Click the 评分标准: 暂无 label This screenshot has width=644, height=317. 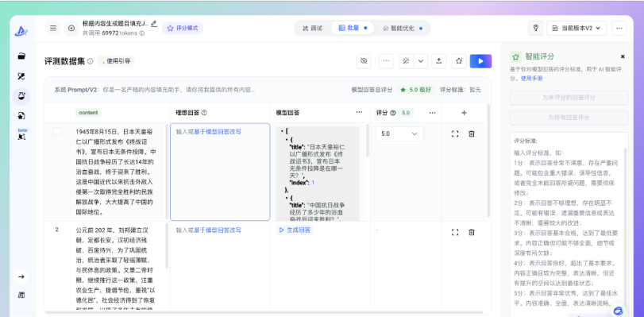[x=461, y=90]
